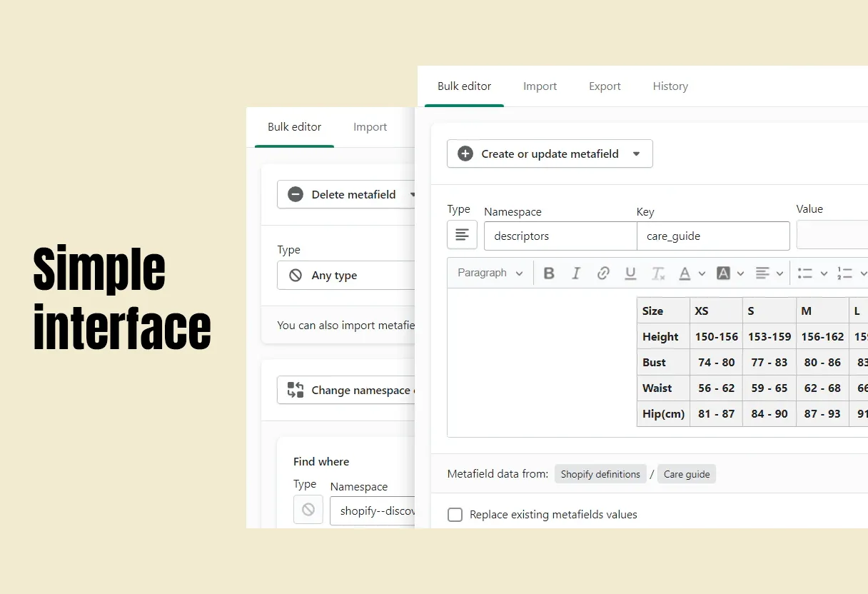Click the font color icon
Screen dimensions: 868x594
(685, 273)
